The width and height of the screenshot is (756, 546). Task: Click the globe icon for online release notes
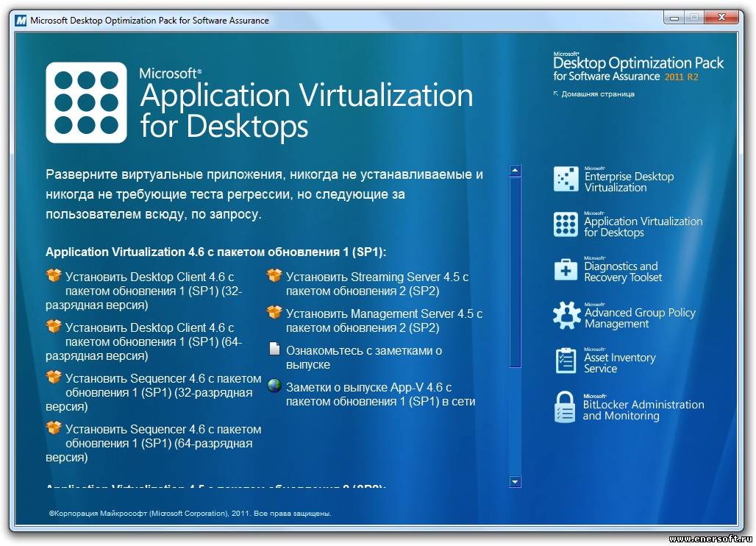[x=274, y=386]
